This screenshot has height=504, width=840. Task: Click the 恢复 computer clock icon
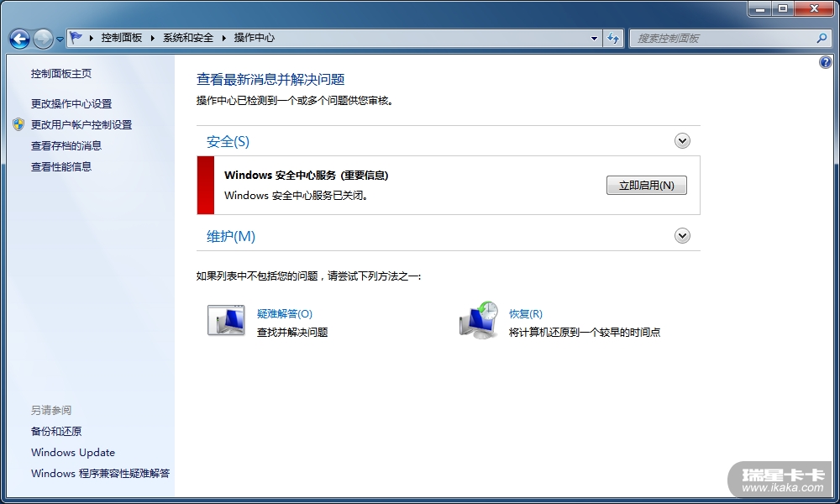pos(479,320)
